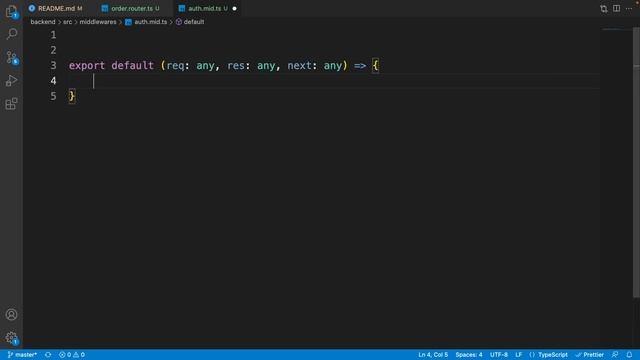Open the More Actions ellipsis menu
The width and height of the screenshot is (640, 360).
click(629, 9)
